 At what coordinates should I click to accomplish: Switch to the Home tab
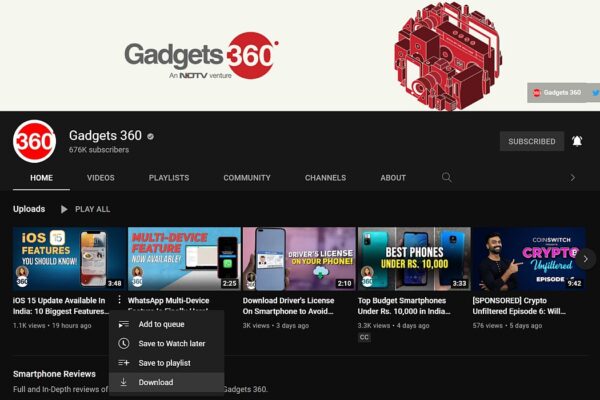[41, 178]
